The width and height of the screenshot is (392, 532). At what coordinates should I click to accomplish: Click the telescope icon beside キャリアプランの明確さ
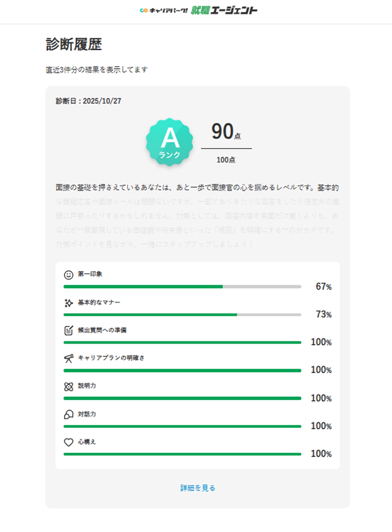(x=69, y=358)
